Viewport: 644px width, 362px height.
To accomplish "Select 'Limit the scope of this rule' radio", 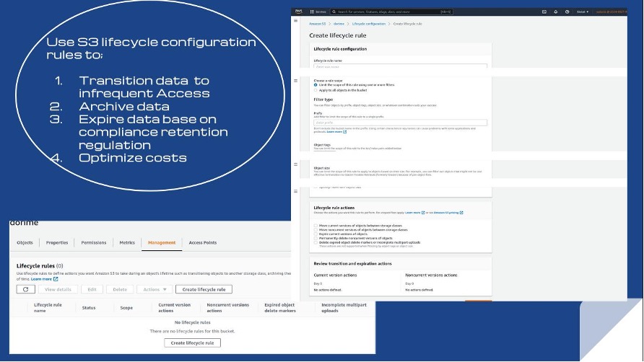I will pyautogui.click(x=316, y=85).
